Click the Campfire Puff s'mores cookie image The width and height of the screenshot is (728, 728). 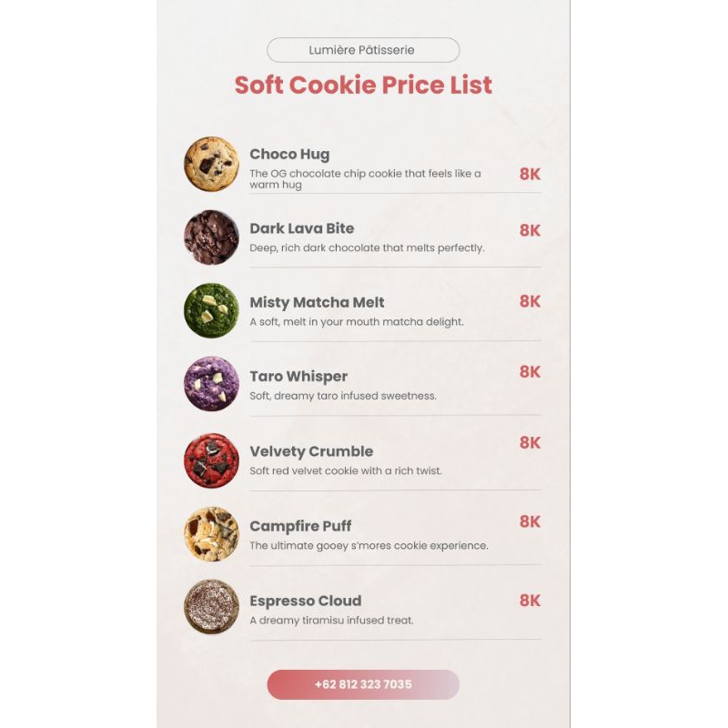tap(211, 534)
